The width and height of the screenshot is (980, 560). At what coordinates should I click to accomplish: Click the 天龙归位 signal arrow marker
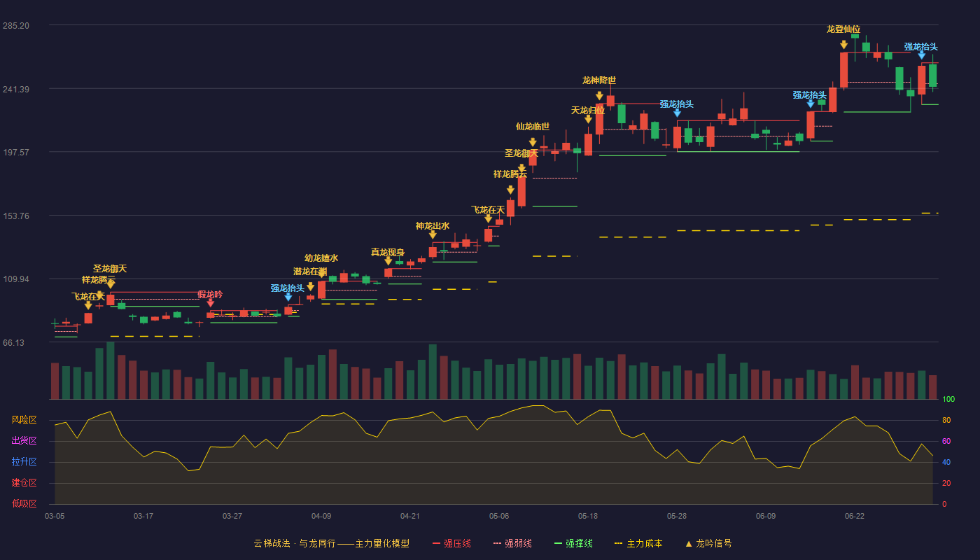click(588, 119)
